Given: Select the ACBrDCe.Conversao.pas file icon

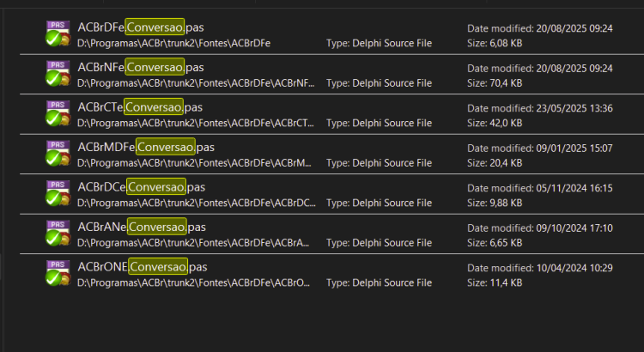Looking at the screenshot, I should point(58,192).
